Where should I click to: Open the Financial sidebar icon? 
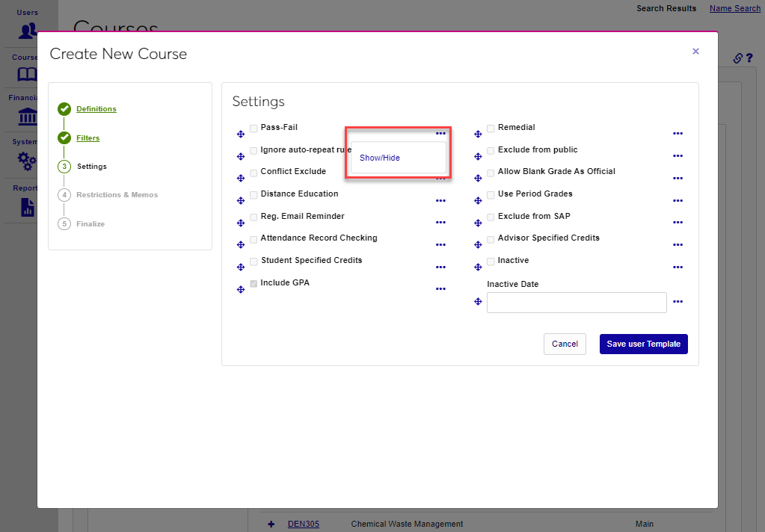28,117
